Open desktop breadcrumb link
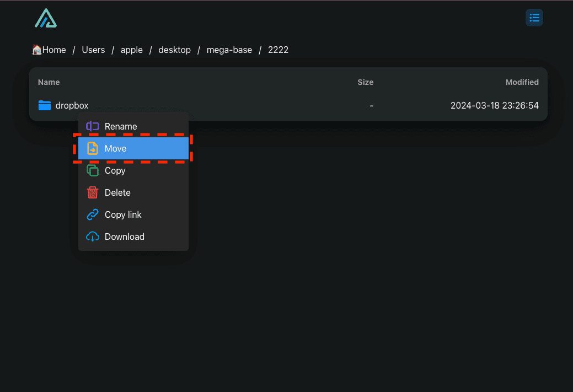 (x=174, y=50)
